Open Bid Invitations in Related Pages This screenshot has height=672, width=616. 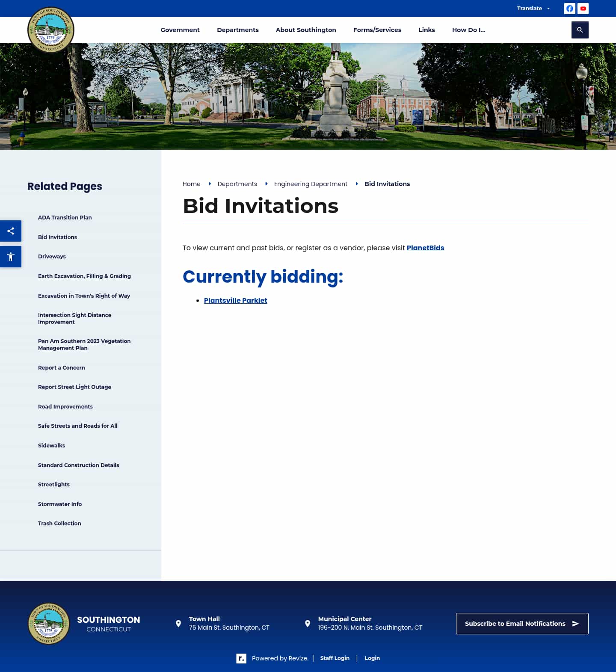[x=58, y=237]
